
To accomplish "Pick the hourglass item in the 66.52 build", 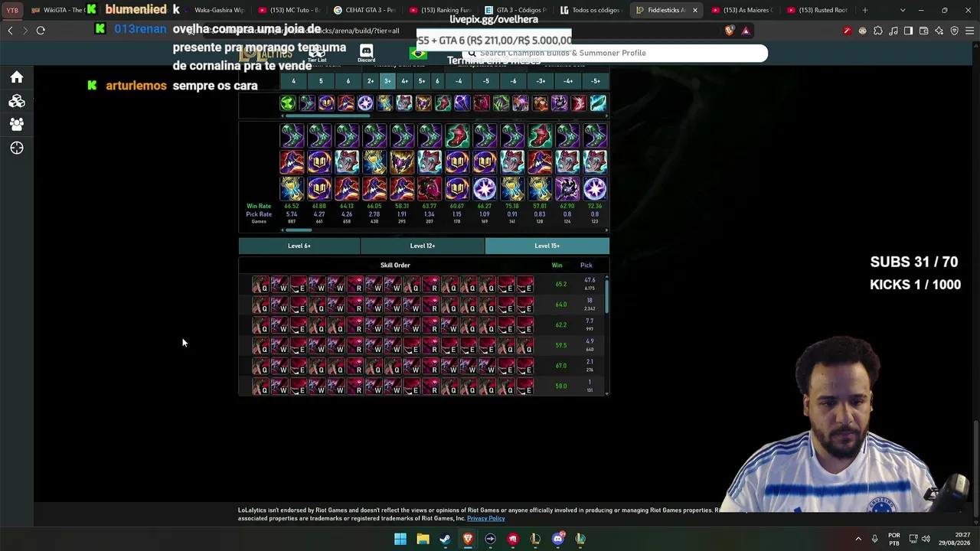I will click(292, 188).
